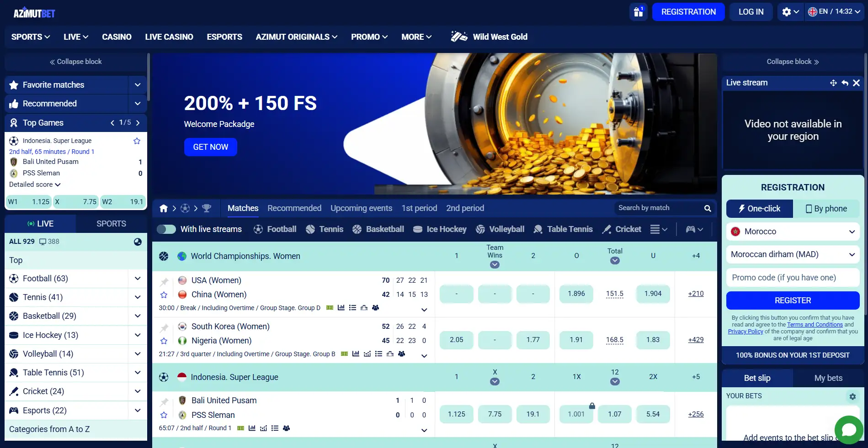Open the SPORTS menu
This screenshot has height=448, width=868.
tap(31, 37)
